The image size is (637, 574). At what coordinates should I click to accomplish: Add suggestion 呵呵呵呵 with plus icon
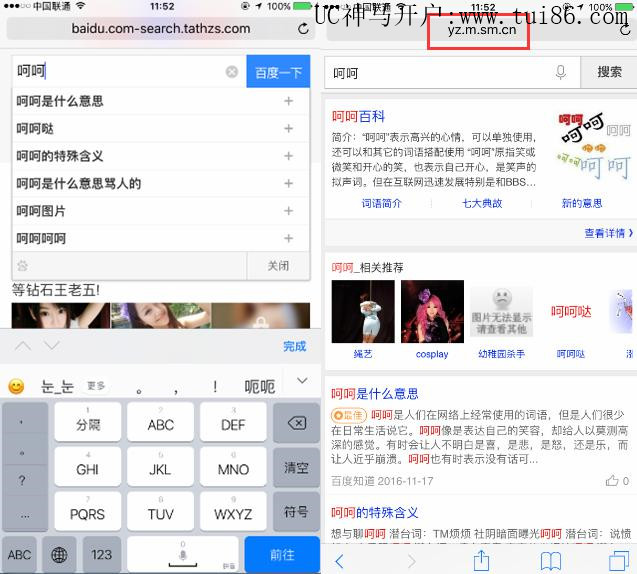[288, 238]
